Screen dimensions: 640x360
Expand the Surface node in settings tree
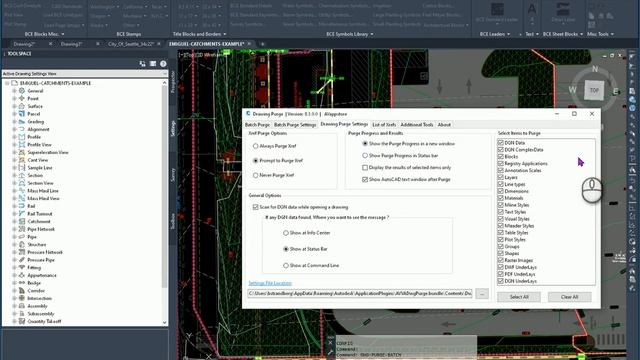(14, 106)
